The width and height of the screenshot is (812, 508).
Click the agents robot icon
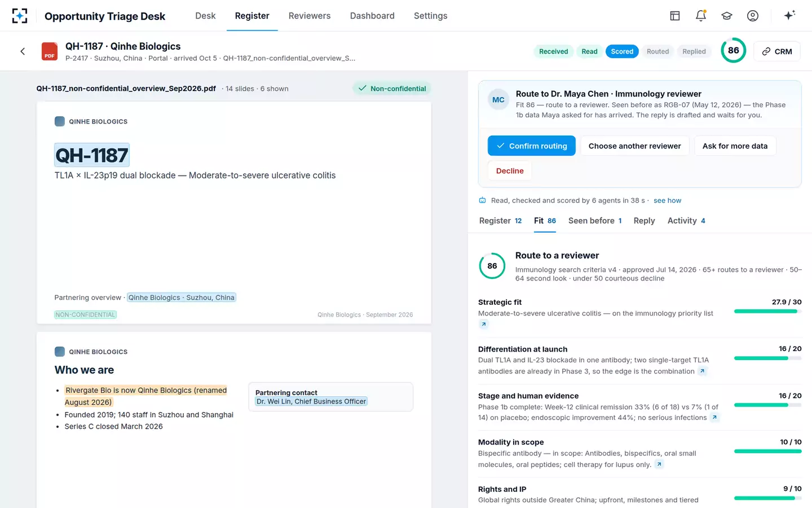tap(483, 200)
